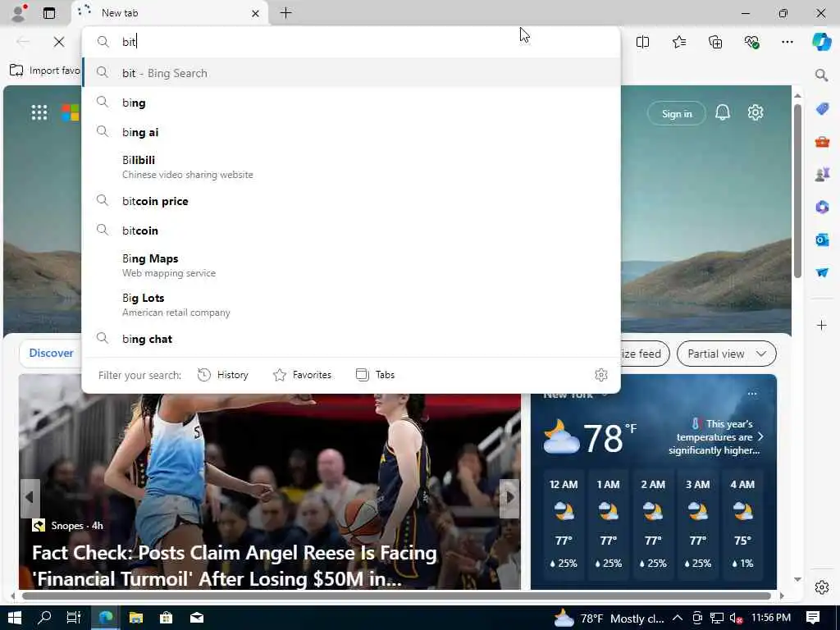Open the Favorites star list icon
The width and height of the screenshot is (840, 630).
coord(678,42)
